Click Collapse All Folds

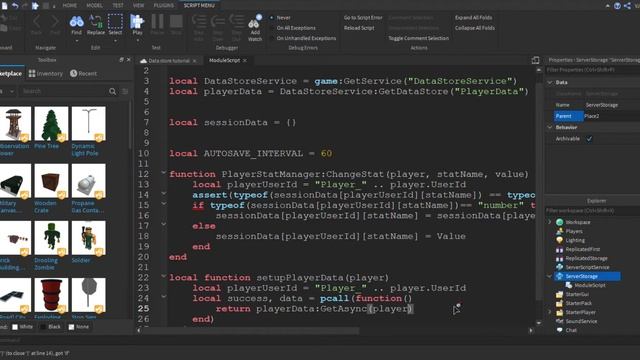pyautogui.click(x=475, y=28)
